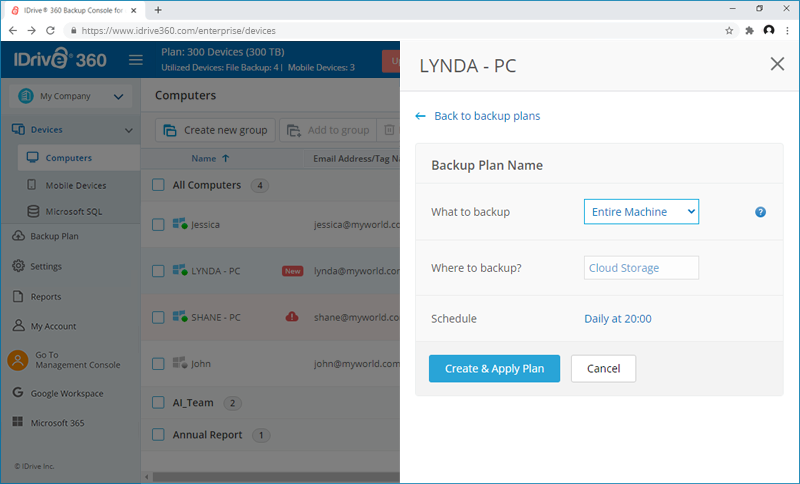Click the browser address bar URL
800x484 pixels.
pos(179,31)
